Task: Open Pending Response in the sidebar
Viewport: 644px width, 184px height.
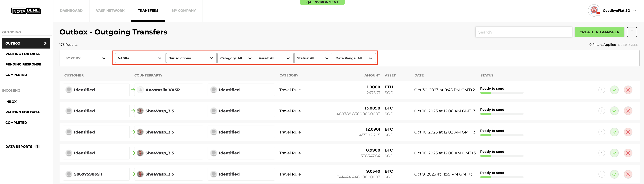Action: [23, 64]
